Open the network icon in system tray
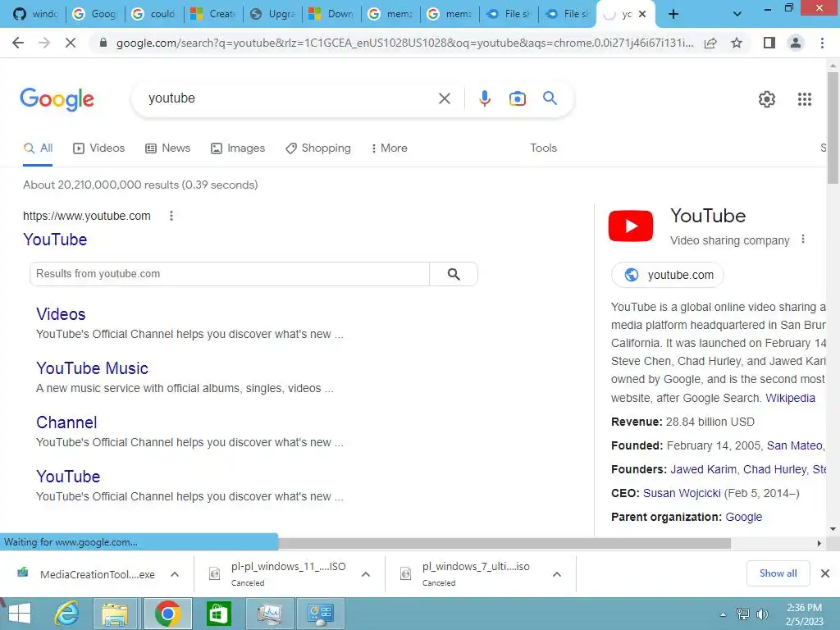Screen dimensions: 840x630 [x=742, y=614]
